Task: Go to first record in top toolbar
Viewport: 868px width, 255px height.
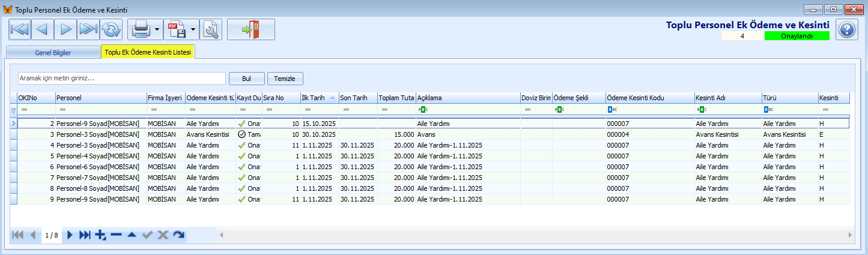Action: click(20, 29)
